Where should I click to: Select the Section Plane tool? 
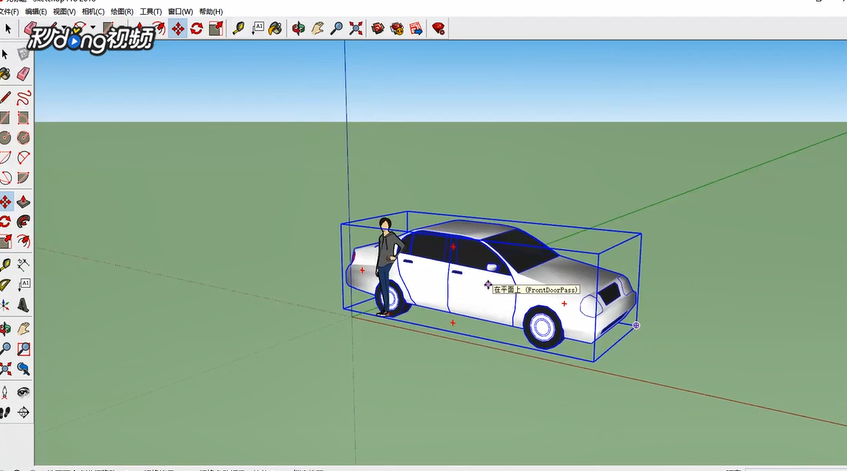tap(23, 413)
